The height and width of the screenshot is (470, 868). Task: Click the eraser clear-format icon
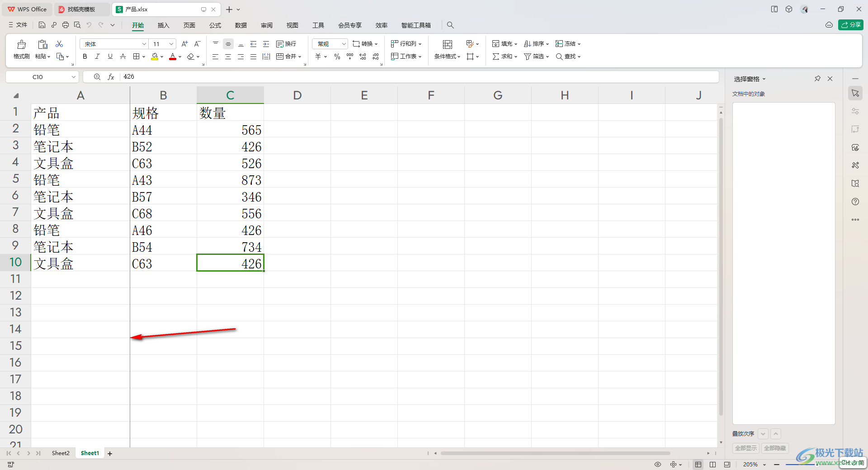click(x=191, y=56)
